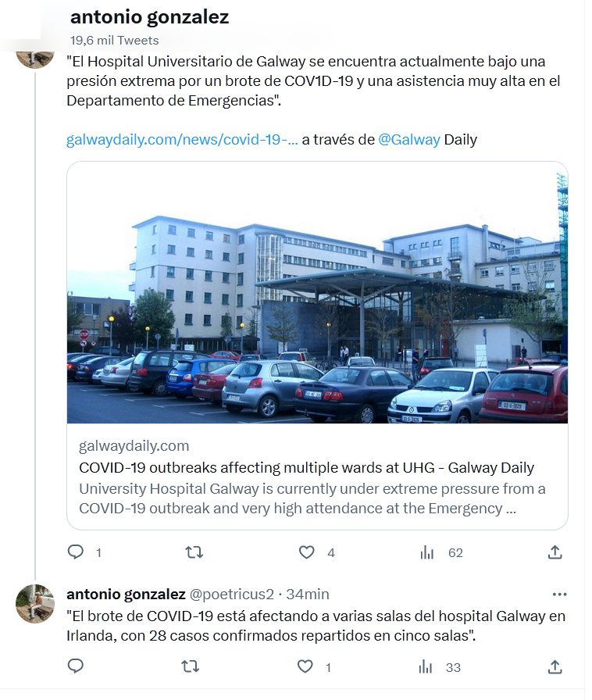Open the COVID-19 outbreaks article title
Screen dimensions: 592x700
point(306,467)
